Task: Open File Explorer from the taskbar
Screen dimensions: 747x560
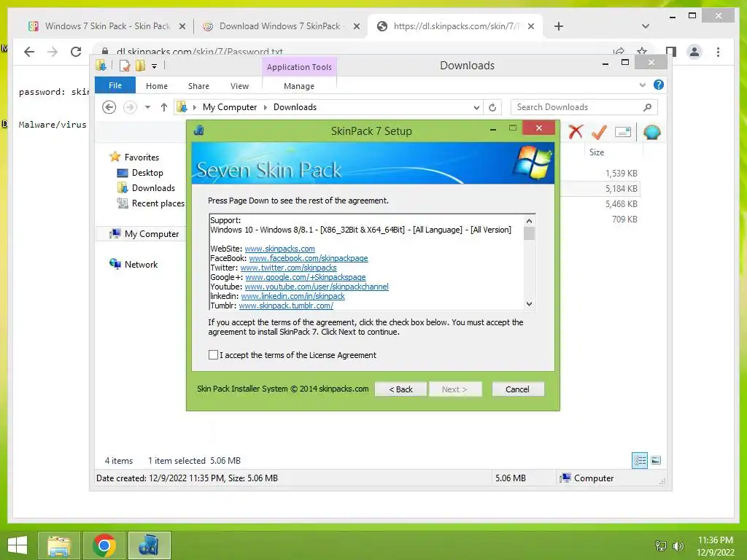Action: pyautogui.click(x=58, y=545)
